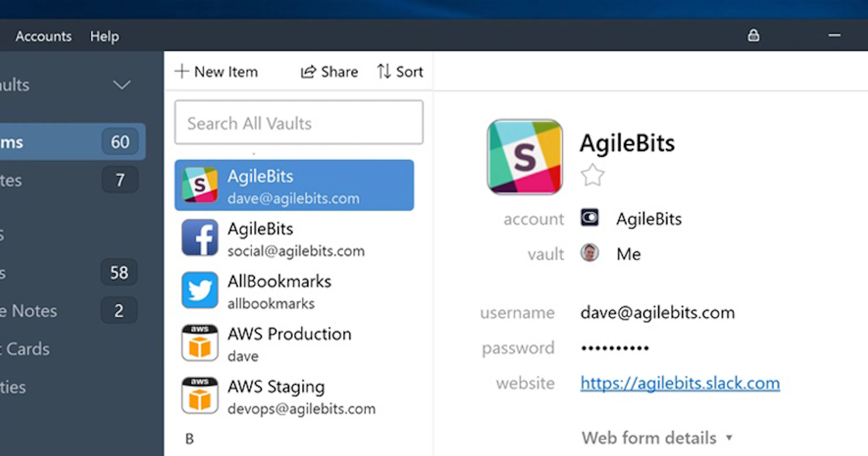Open the Help menu
Image resolution: width=868 pixels, height=456 pixels.
(105, 37)
